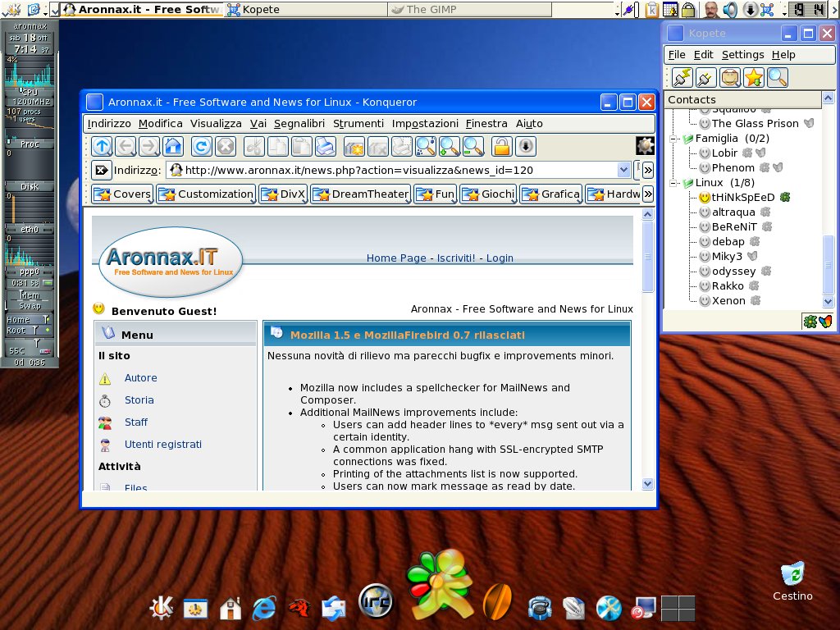Click Konqueror page scrollbar down arrow
The height and width of the screenshot is (630, 840).
tap(648, 484)
